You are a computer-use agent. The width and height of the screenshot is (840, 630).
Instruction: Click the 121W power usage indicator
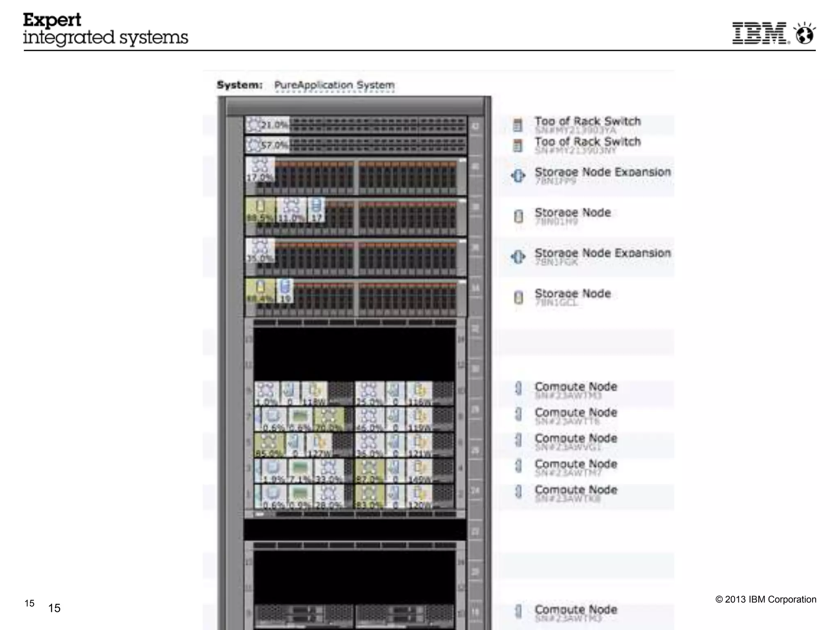419,445
